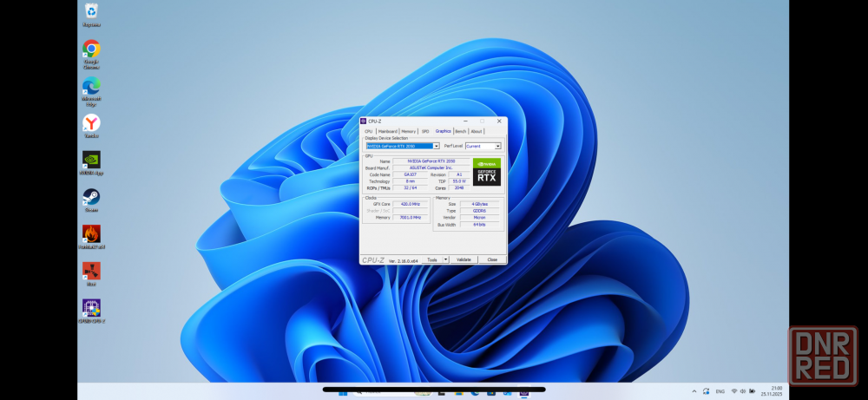This screenshot has width=868, height=400.
Task: Open the Recycle Bin desktop icon
Action: click(91, 12)
